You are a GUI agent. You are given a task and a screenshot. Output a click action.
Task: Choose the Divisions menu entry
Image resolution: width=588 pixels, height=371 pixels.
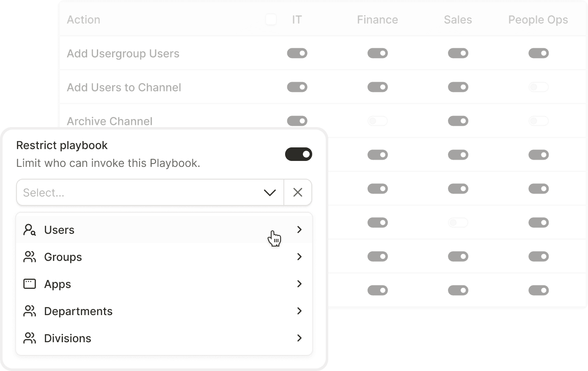(68, 338)
